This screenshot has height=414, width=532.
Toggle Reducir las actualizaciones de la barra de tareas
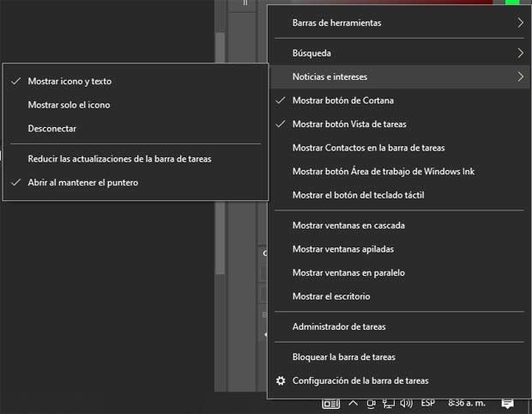[x=136, y=159]
